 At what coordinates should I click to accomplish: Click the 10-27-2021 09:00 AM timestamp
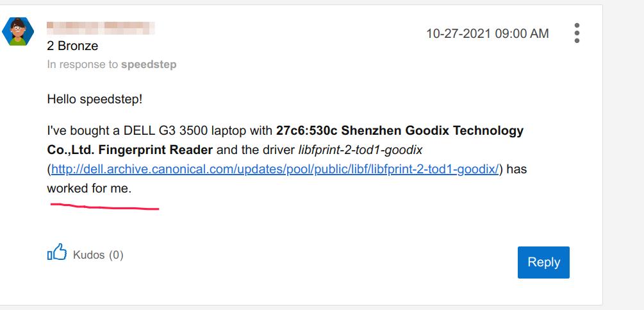point(487,33)
